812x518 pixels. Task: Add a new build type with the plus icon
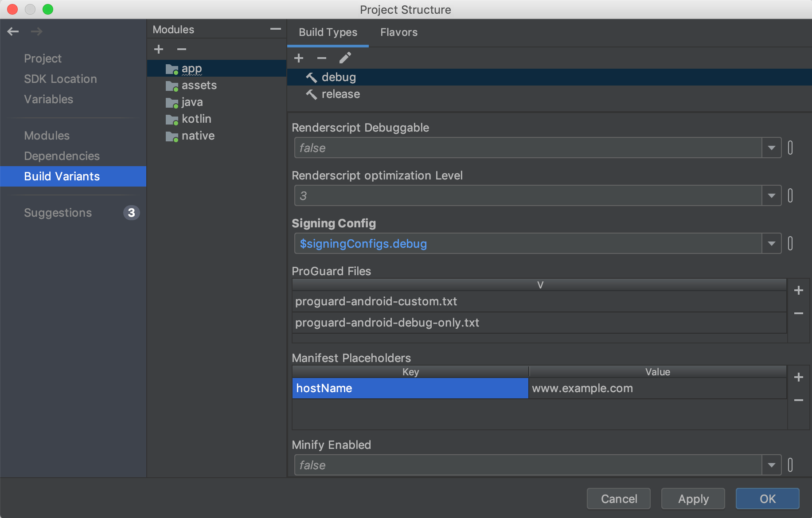299,58
